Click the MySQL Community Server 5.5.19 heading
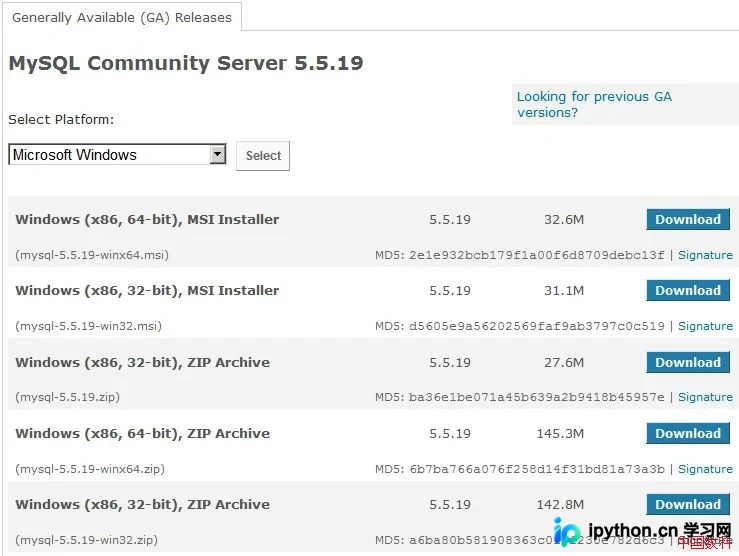The height and width of the screenshot is (556, 739). coord(186,64)
